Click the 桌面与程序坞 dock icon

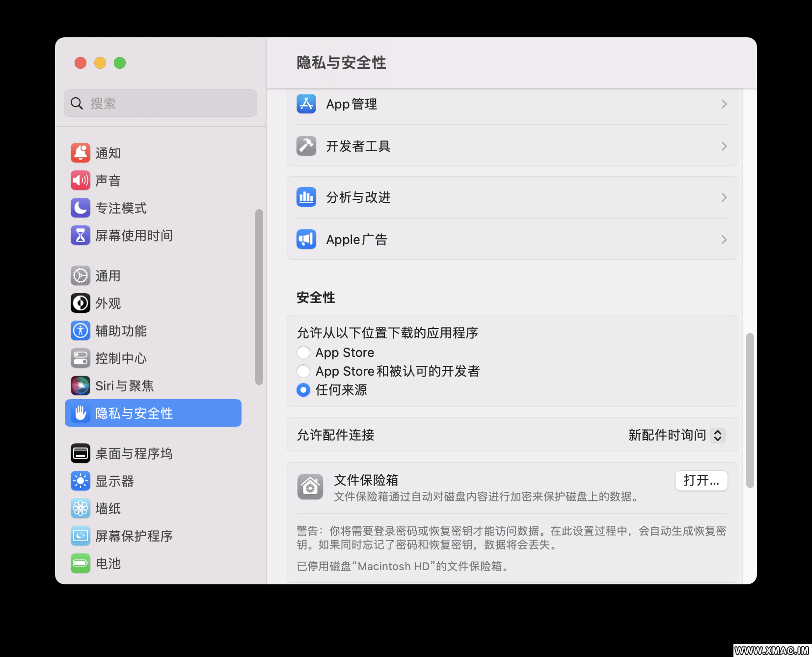tap(81, 453)
